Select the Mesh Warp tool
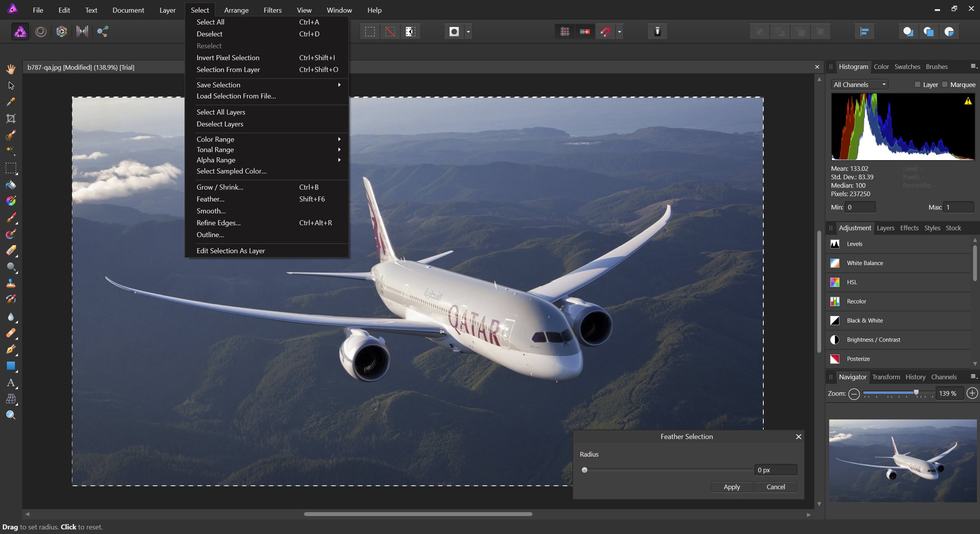Image resolution: width=980 pixels, height=534 pixels. point(11,399)
